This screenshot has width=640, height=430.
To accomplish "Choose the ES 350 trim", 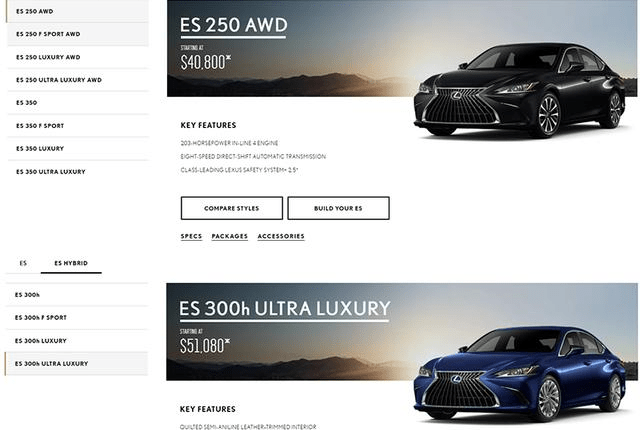I will point(78,103).
